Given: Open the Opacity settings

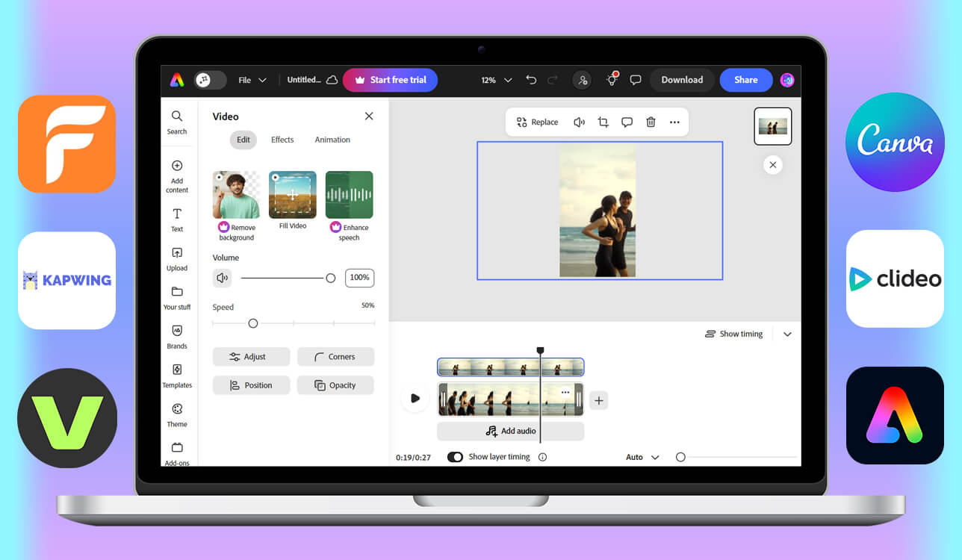Looking at the screenshot, I should pyautogui.click(x=335, y=385).
